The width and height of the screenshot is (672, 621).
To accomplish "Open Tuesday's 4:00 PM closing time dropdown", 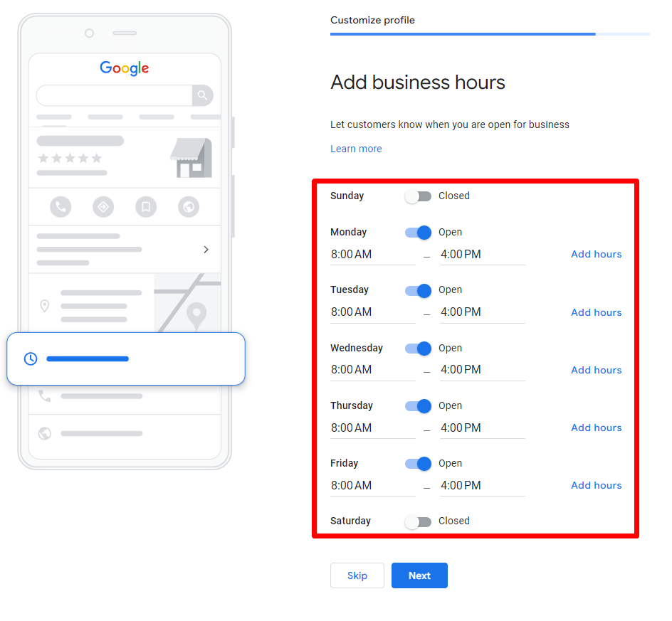I will point(482,312).
